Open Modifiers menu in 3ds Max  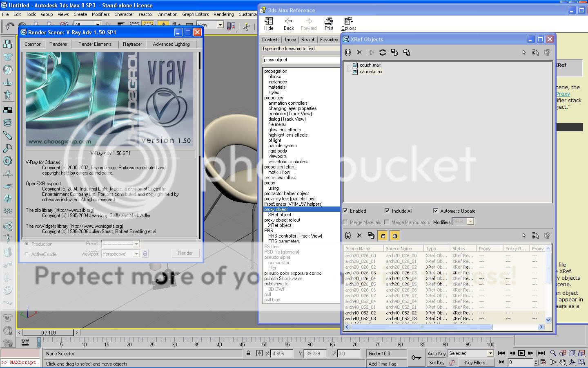(100, 14)
